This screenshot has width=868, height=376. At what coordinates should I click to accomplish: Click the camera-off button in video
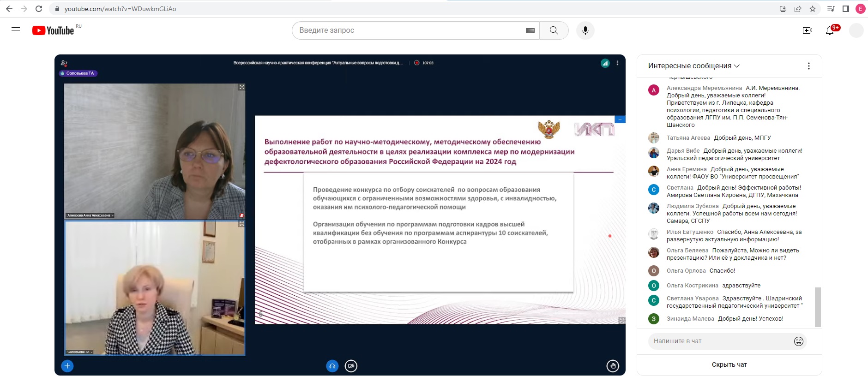pyautogui.click(x=351, y=366)
